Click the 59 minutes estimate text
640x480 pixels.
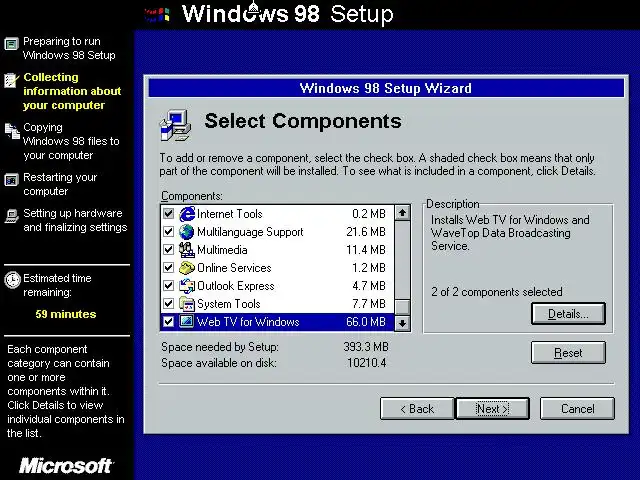(66, 314)
